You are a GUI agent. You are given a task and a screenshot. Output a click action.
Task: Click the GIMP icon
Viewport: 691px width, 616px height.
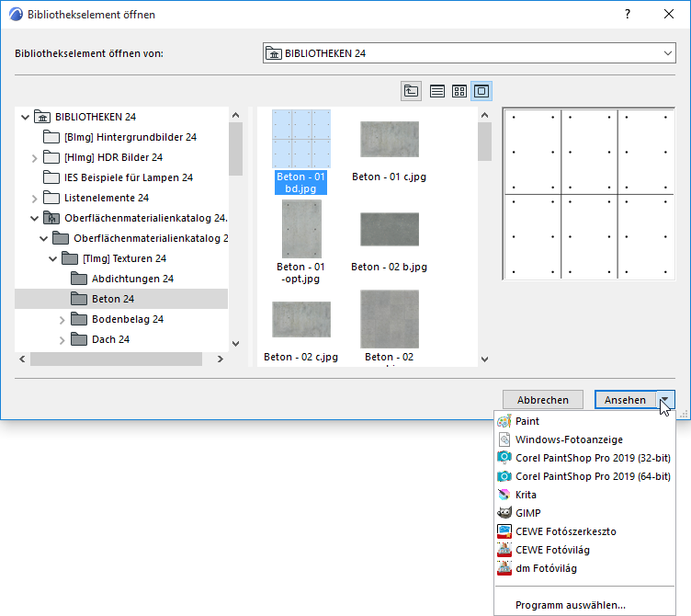[504, 513]
